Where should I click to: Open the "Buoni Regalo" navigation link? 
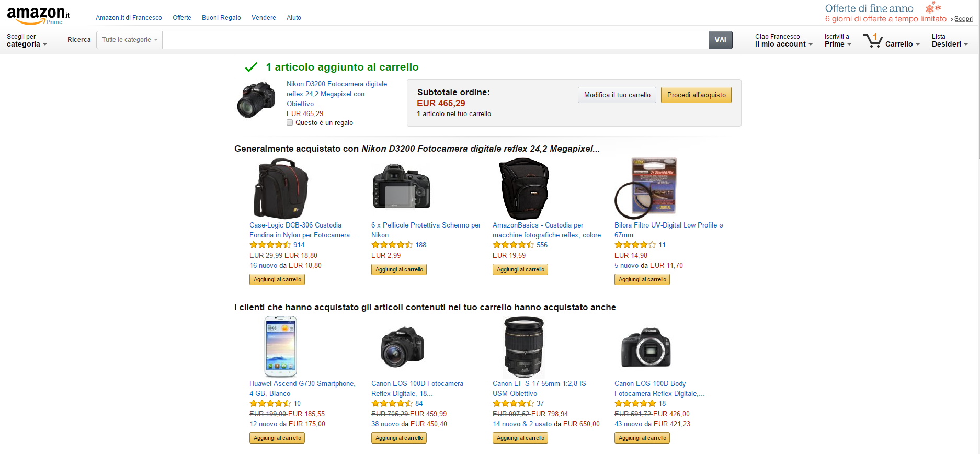(x=221, y=18)
